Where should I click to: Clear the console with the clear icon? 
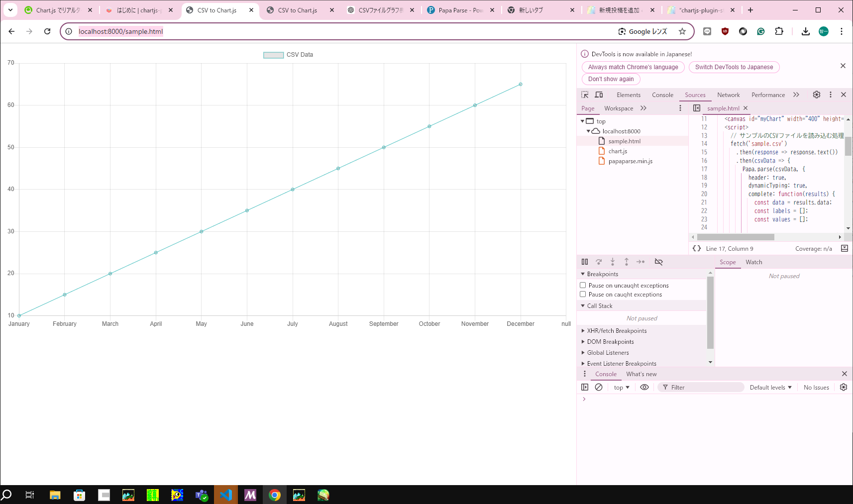(599, 387)
